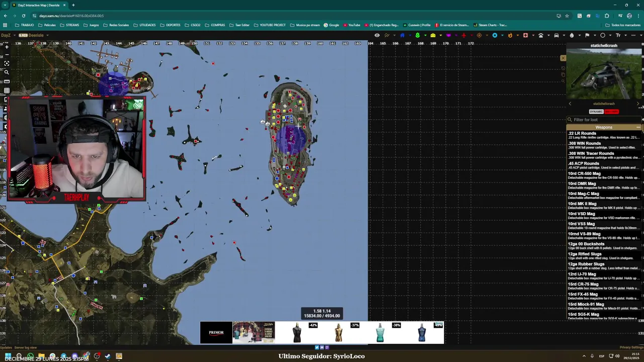This screenshot has width=644, height=362.
Task: Select .308 WIN Rounds loot entry
Action: coord(604,145)
